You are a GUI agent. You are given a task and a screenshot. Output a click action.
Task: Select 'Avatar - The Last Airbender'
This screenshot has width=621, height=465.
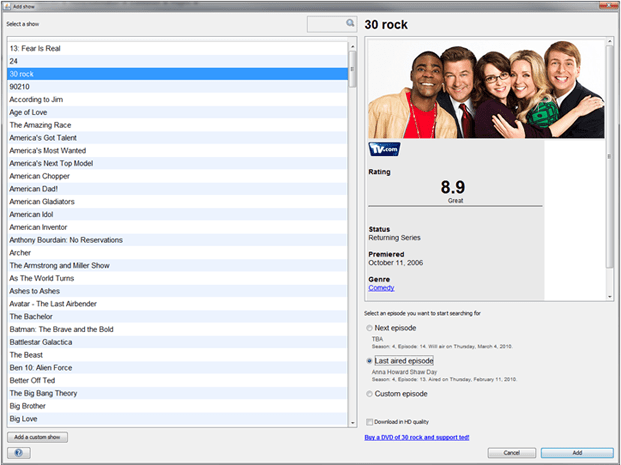click(x=177, y=304)
